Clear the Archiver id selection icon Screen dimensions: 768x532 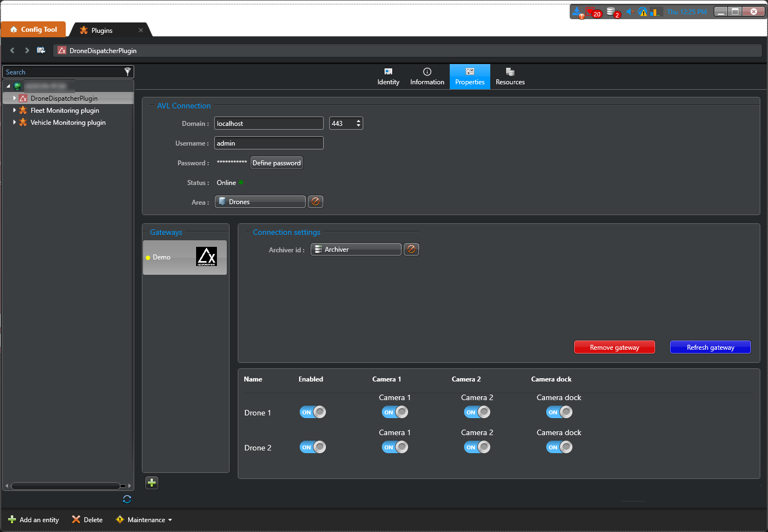click(x=411, y=250)
